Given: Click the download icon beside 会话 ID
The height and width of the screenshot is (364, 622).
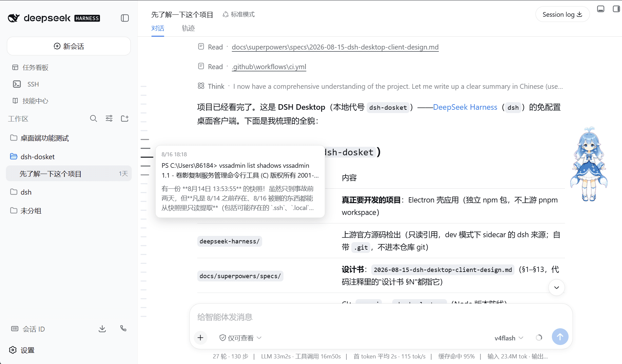Looking at the screenshot, I should (x=102, y=329).
